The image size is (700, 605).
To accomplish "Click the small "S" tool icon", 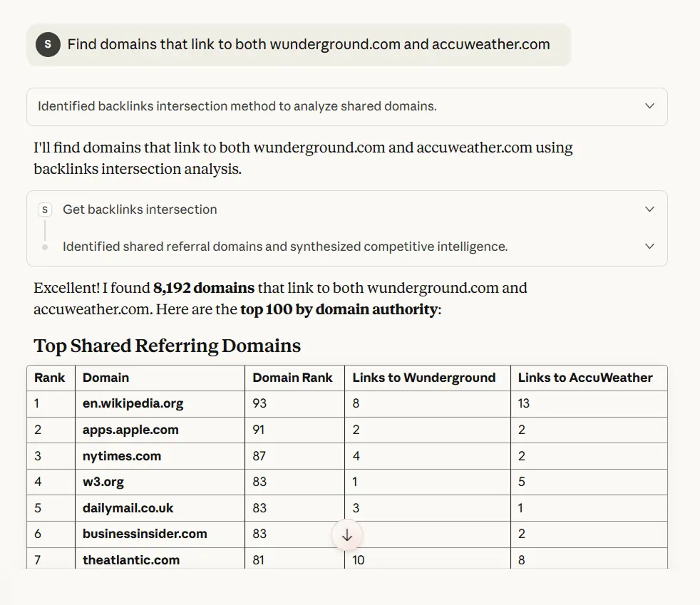I will [46, 210].
